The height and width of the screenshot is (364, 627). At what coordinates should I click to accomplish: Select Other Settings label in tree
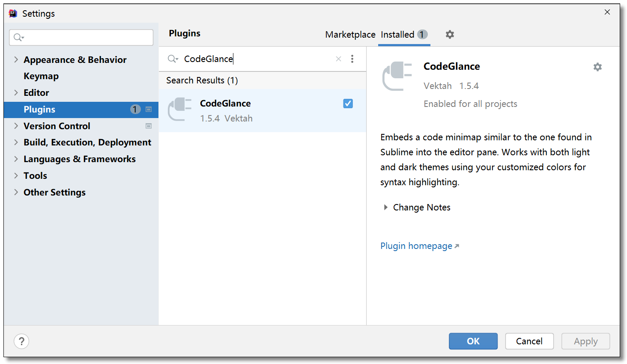click(54, 192)
